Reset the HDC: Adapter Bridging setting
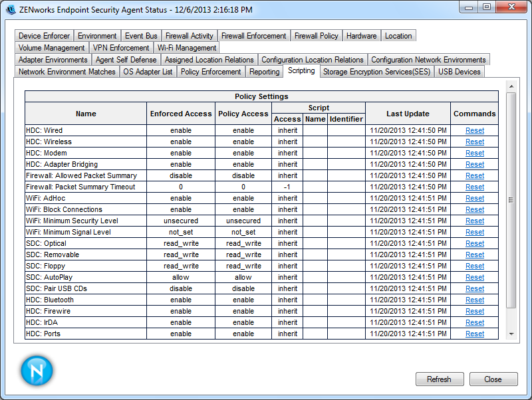This screenshot has width=532, height=400. [475, 164]
